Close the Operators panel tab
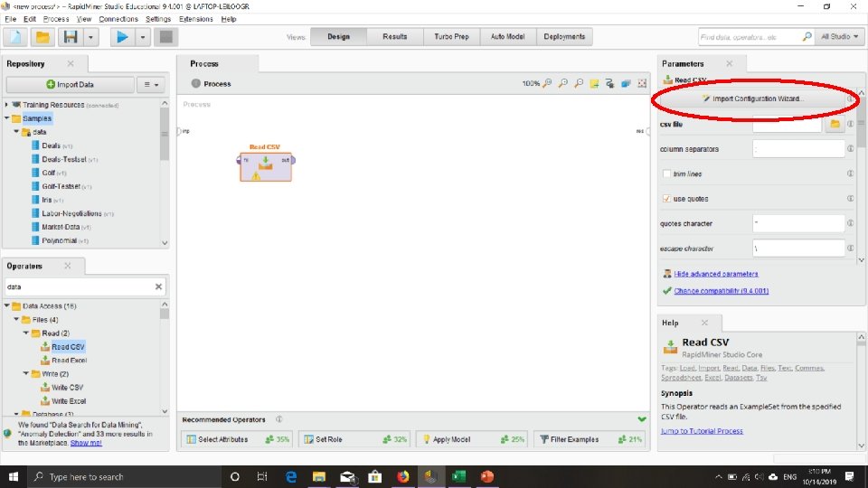The image size is (868, 488). (68, 266)
